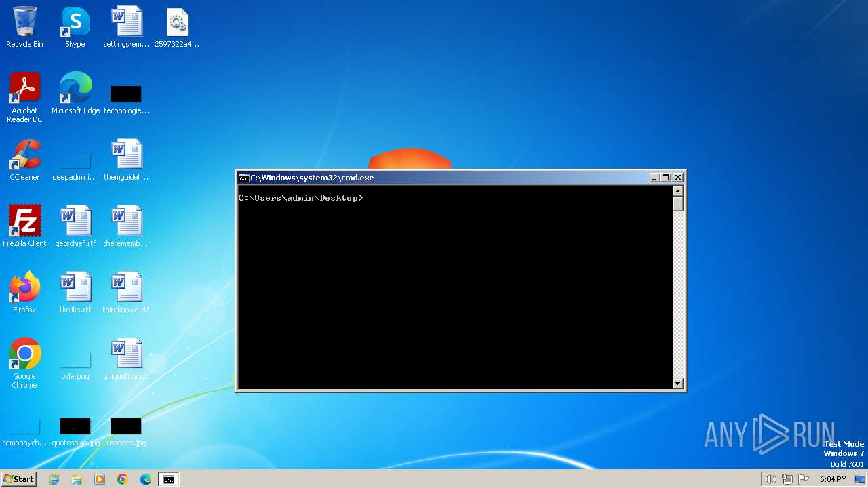Open Windows Media Player from the taskbar
Image resolution: width=868 pixels, height=488 pixels.
[x=100, y=479]
